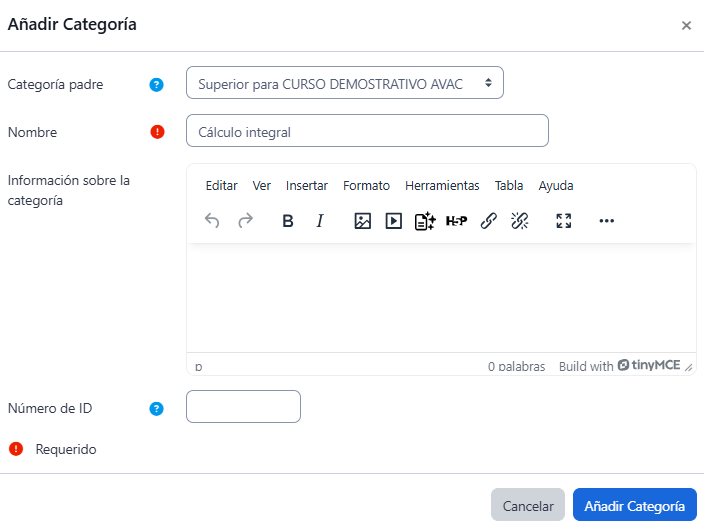This screenshot has width=704, height=529.
Task: Click the H5P content icon
Action: [456, 221]
